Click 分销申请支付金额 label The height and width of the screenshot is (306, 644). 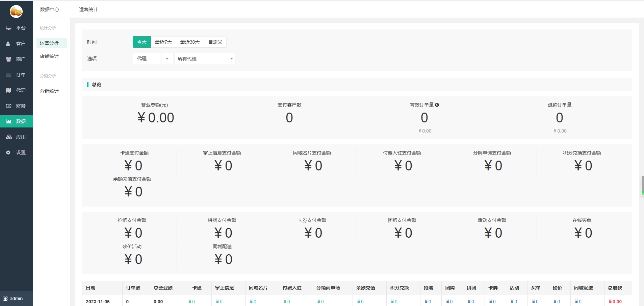(492, 153)
